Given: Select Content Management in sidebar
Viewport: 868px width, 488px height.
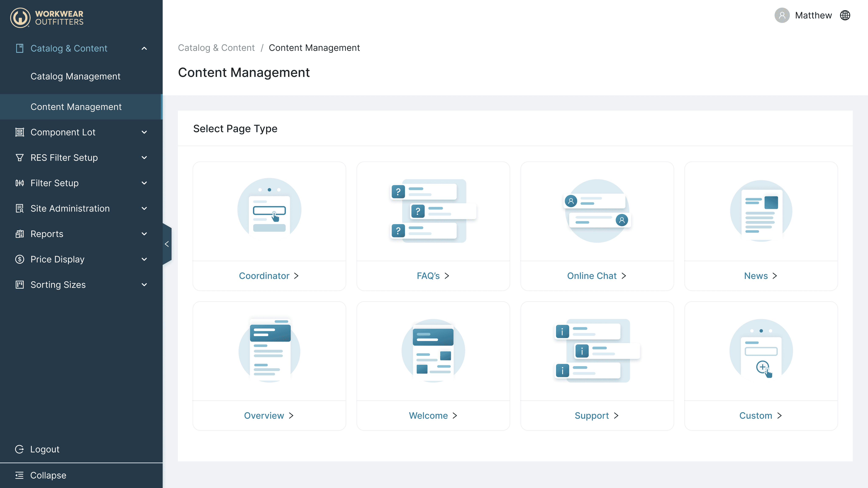Looking at the screenshot, I should tap(76, 107).
